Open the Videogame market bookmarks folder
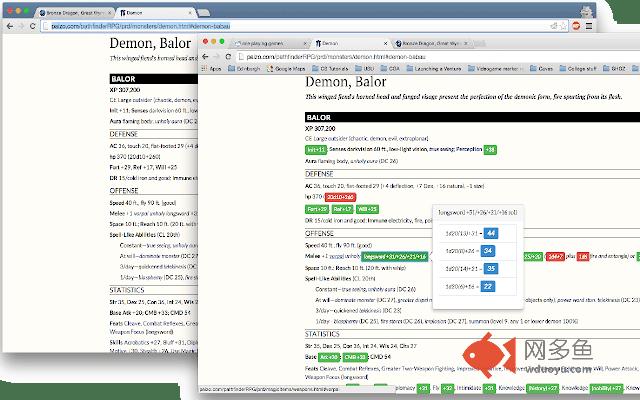The image size is (640, 400). coord(496,69)
